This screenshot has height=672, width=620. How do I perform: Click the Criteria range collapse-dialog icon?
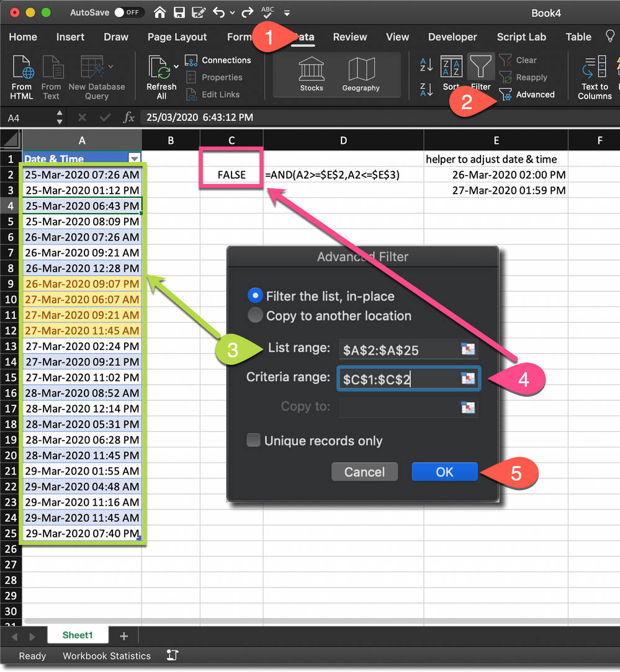pos(468,379)
